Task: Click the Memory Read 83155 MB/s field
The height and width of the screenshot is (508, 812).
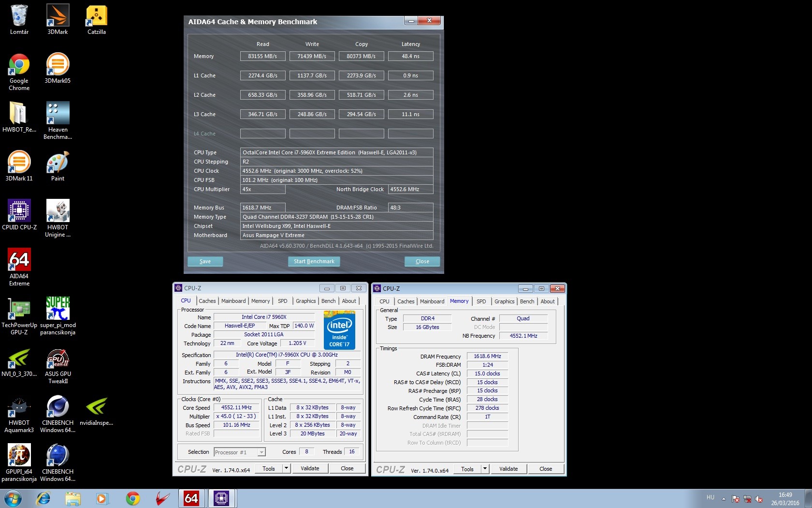Action: tap(263, 56)
